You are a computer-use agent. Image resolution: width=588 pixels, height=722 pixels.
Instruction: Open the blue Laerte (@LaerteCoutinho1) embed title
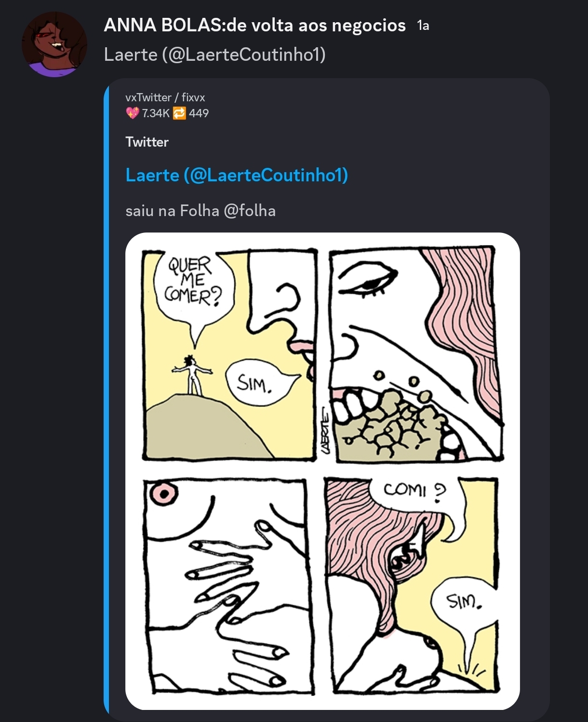click(x=236, y=175)
